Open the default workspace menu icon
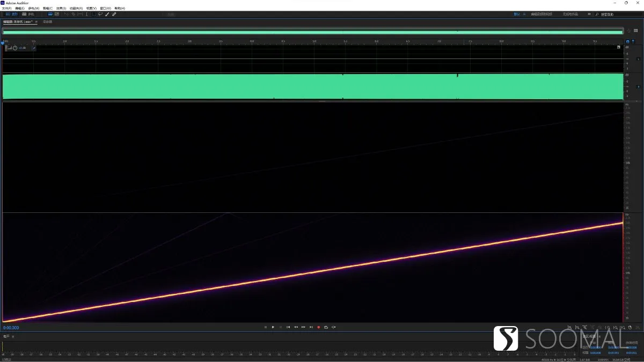The height and width of the screenshot is (362, 644). pos(524,14)
